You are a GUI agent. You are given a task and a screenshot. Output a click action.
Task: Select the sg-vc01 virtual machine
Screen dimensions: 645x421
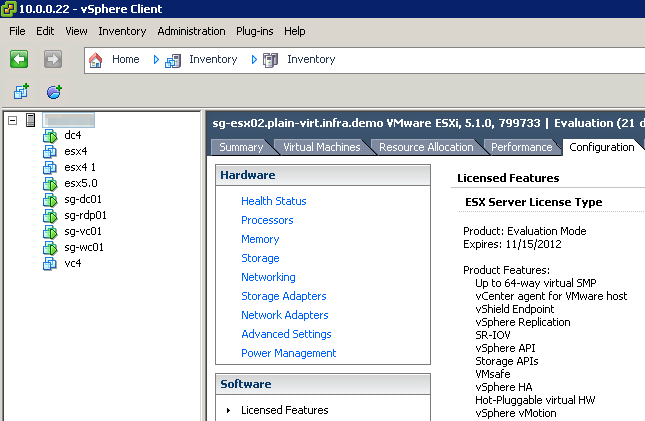[x=83, y=231]
